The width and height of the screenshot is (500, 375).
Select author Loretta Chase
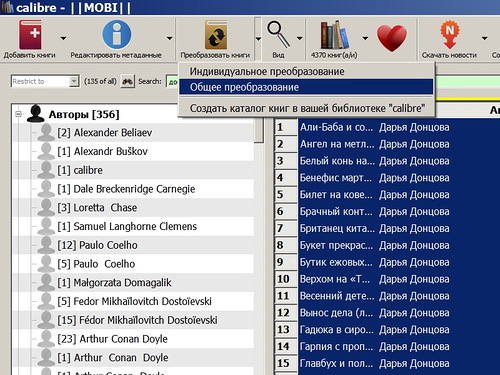tap(97, 207)
